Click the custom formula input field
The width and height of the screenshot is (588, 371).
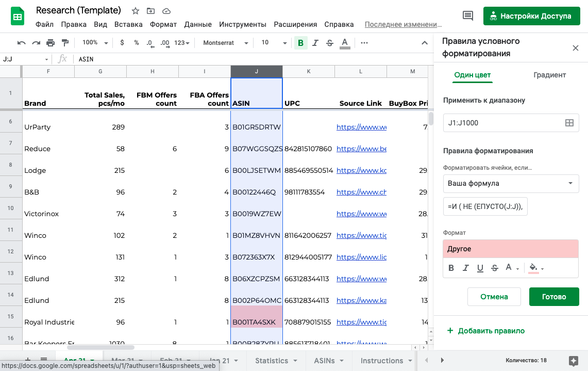(485, 206)
